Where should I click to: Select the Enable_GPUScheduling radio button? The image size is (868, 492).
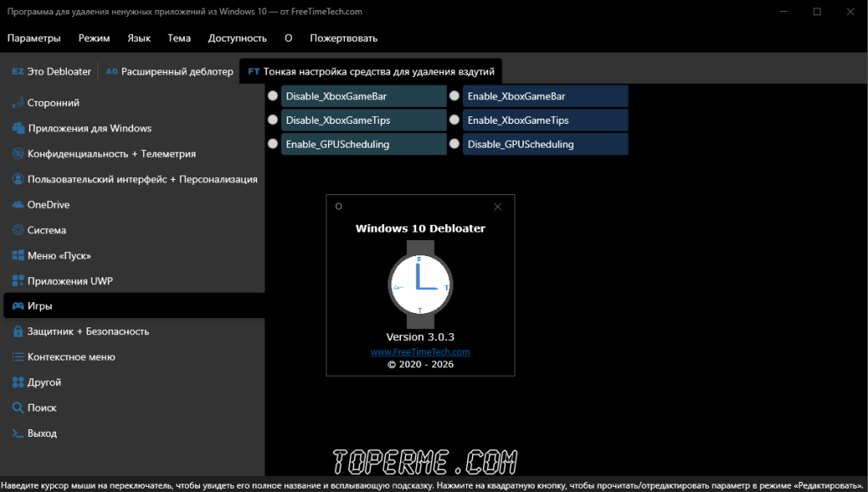pyautogui.click(x=273, y=143)
